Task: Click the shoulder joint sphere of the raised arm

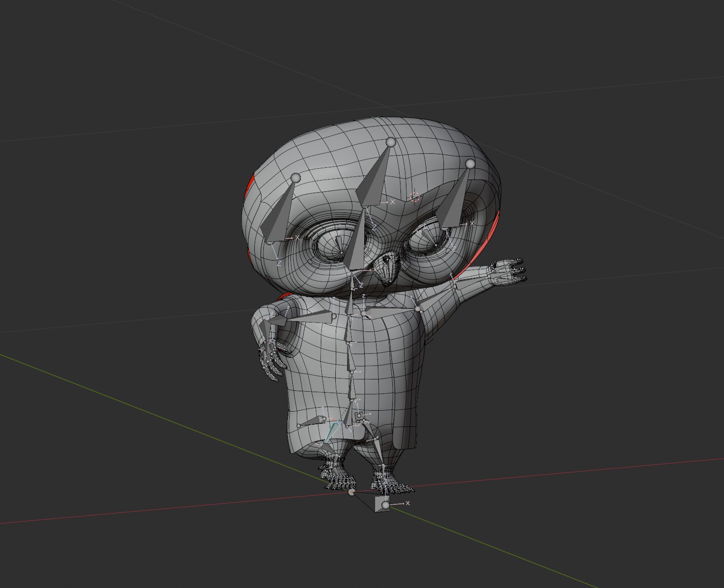Action: [x=419, y=309]
